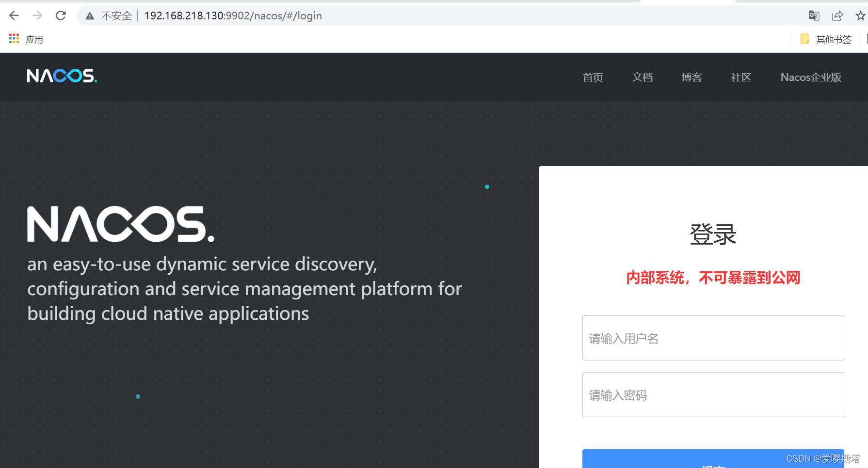Click the share page icon
Viewport: 868px width, 468px height.
click(837, 16)
